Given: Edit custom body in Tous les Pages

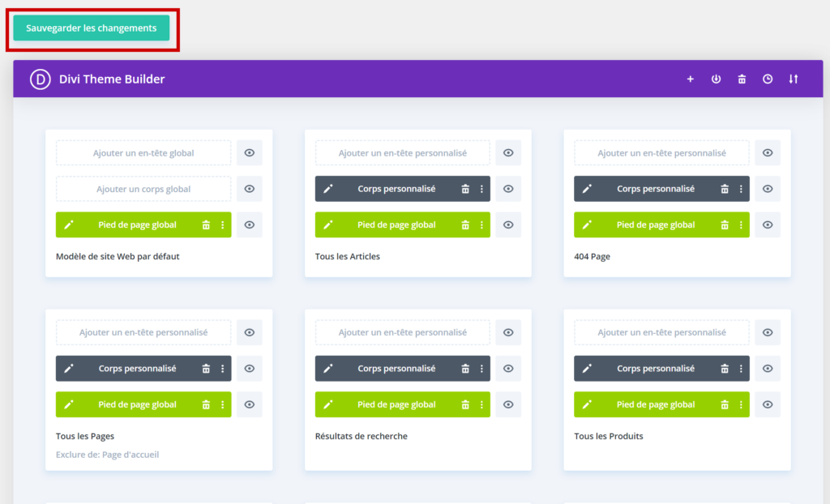Looking at the screenshot, I should pyautogui.click(x=69, y=369).
